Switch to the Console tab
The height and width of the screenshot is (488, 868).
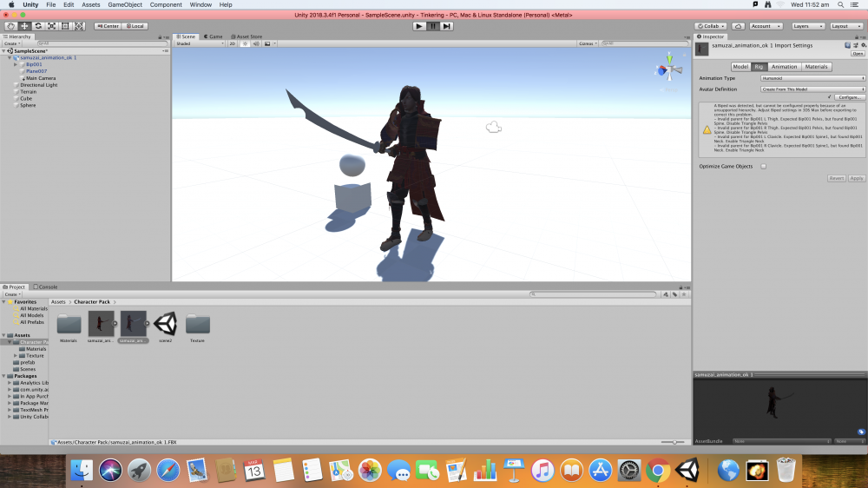[x=45, y=287]
